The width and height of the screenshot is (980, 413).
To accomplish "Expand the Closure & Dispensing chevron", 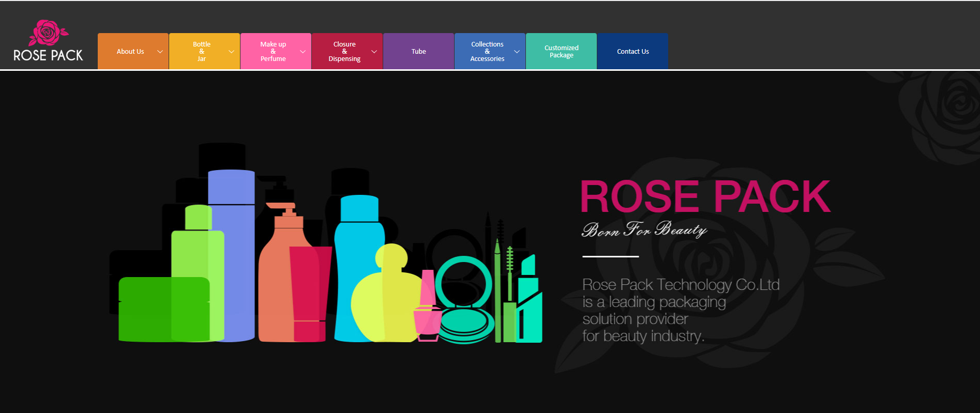I will click(x=374, y=52).
